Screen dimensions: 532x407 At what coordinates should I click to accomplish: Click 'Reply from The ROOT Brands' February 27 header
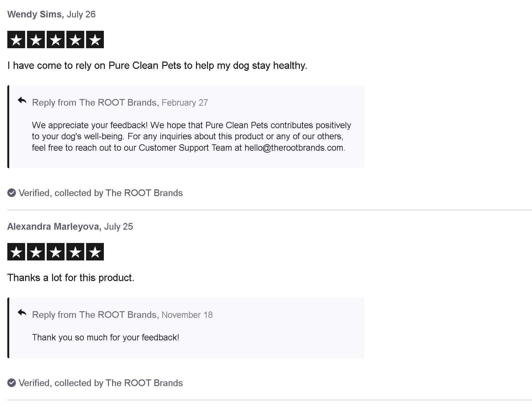[95, 102]
